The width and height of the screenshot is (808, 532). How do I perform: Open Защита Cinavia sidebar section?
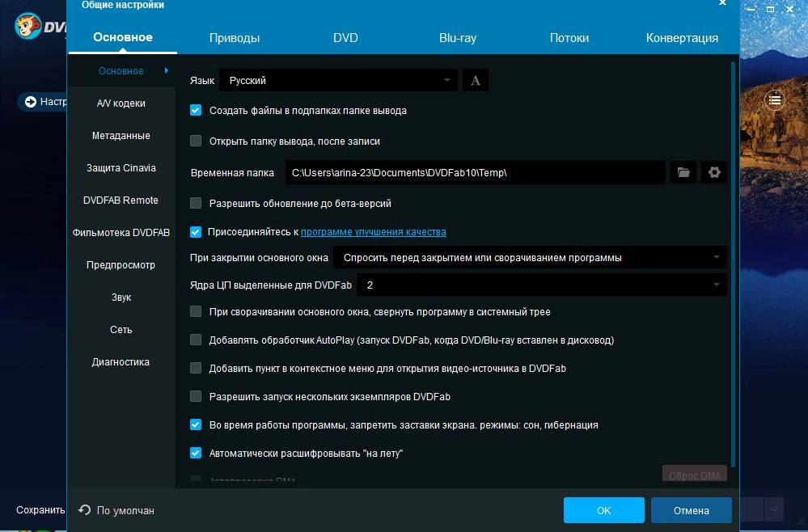pyautogui.click(x=121, y=168)
